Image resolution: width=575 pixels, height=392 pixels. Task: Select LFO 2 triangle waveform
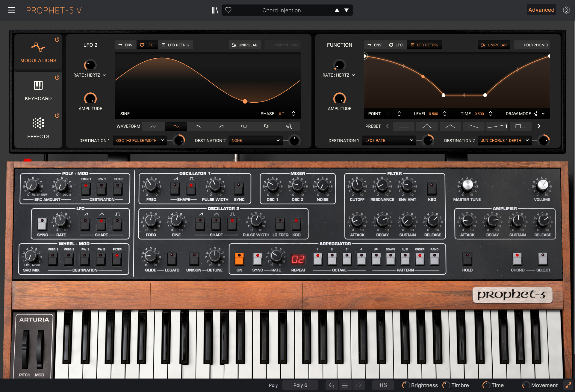point(153,126)
